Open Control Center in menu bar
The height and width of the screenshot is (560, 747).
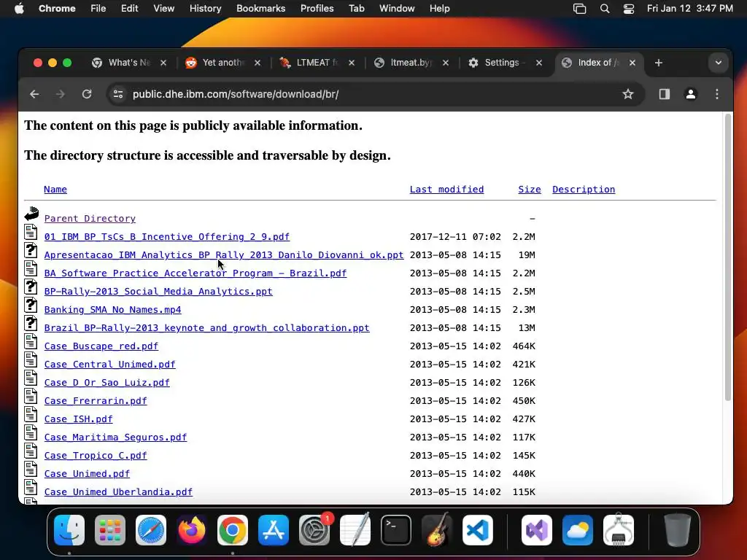(629, 9)
